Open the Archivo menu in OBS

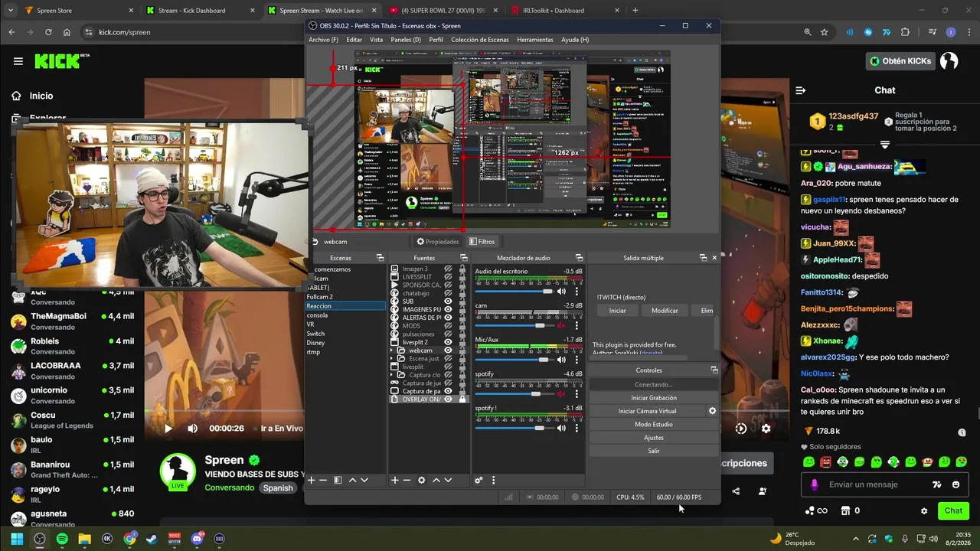(x=323, y=40)
